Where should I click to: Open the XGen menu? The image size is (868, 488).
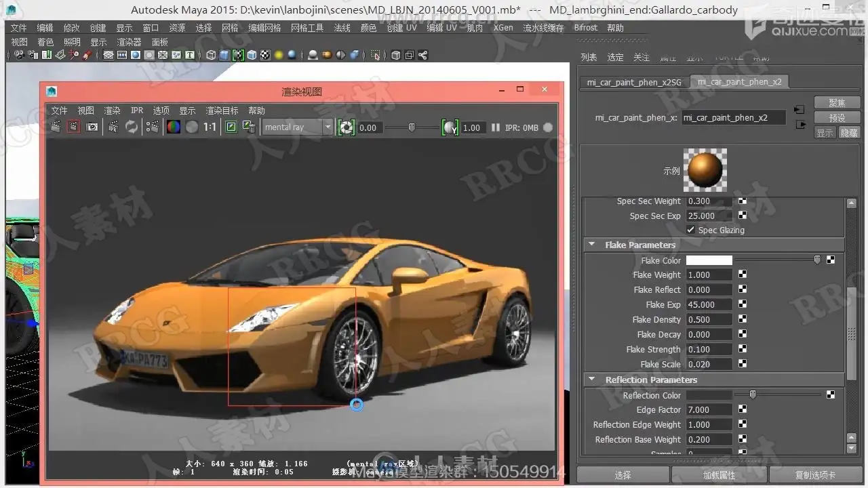(x=503, y=28)
